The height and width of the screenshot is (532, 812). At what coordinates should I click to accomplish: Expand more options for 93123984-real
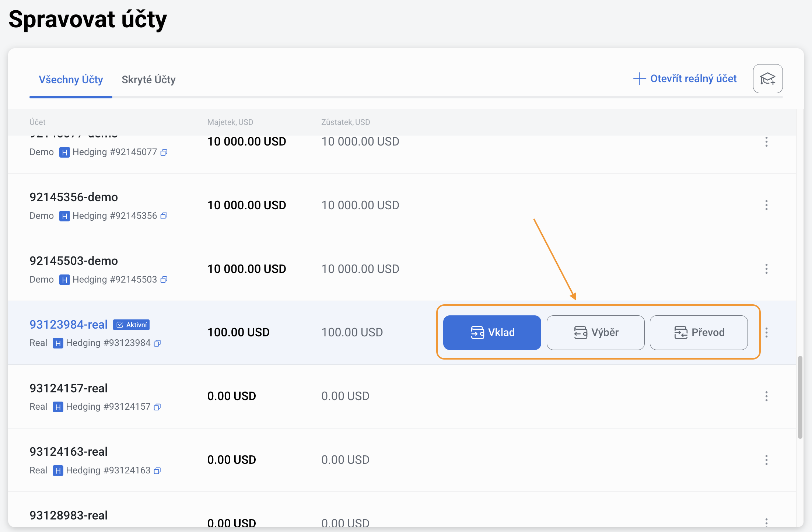[766, 333]
